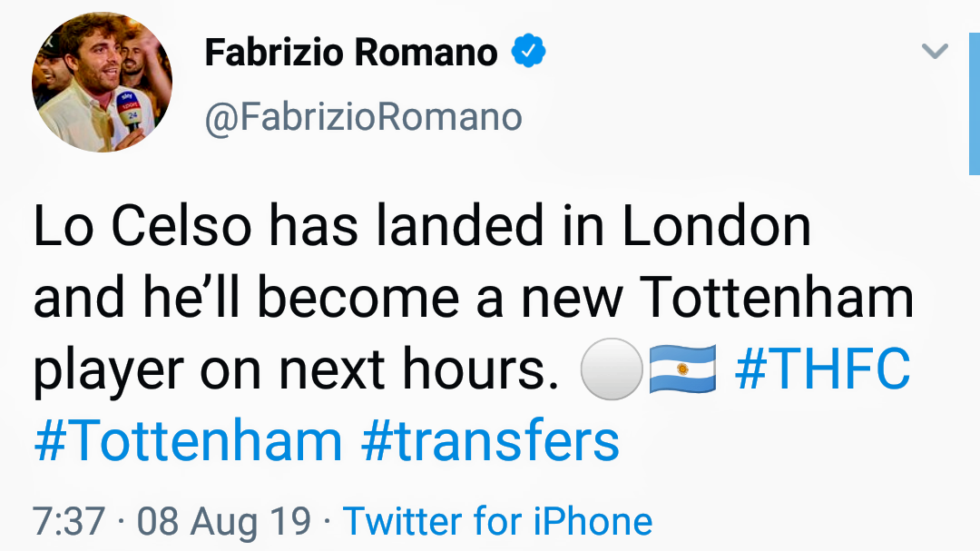Open the @FabrizioRomano handle link
This screenshot has height=551, width=980.
click(x=363, y=117)
